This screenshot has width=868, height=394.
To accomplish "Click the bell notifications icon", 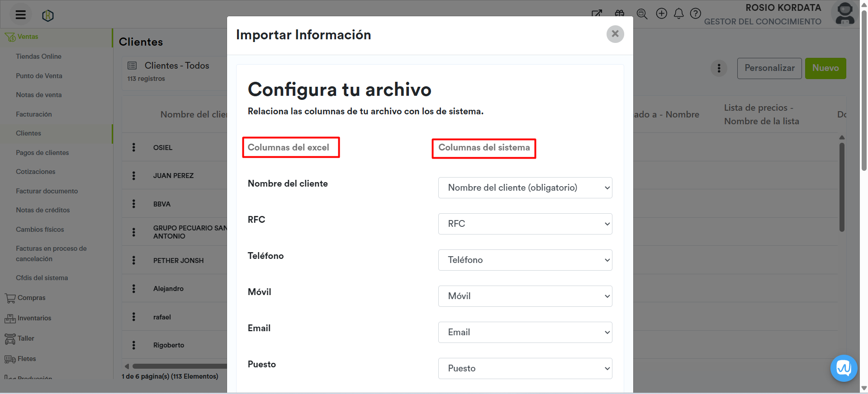I will [x=678, y=14].
